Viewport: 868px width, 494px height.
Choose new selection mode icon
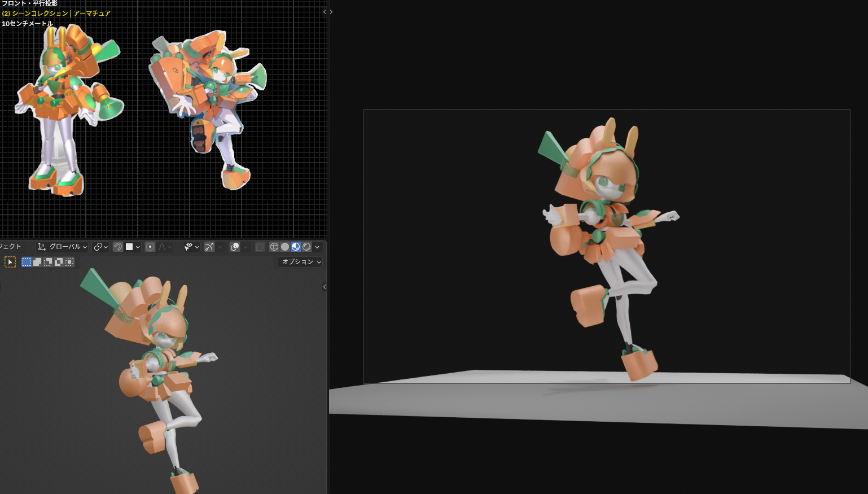point(27,262)
